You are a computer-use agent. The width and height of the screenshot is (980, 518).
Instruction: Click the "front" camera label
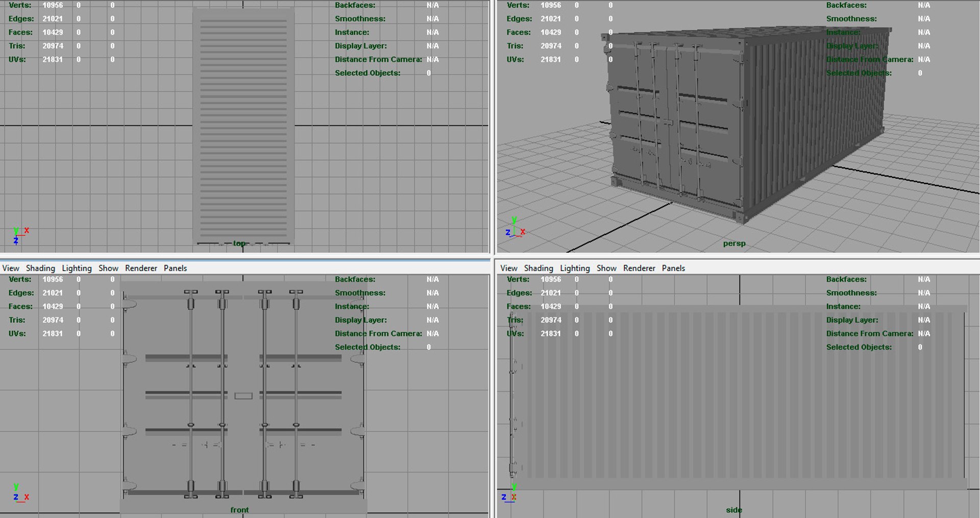tap(239, 510)
